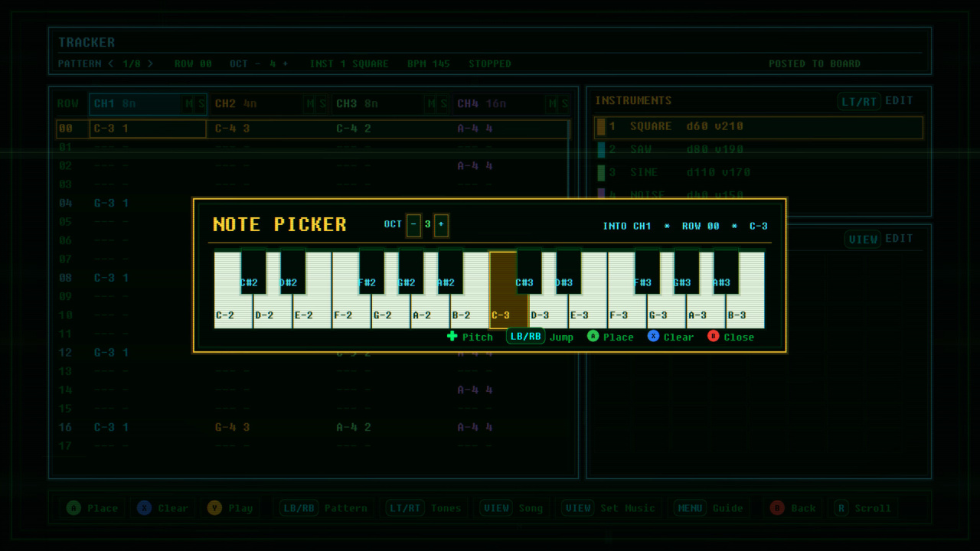Image resolution: width=980 pixels, height=551 pixels.
Task: Select the CH3 8n channel header
Action: coord(391,104)
